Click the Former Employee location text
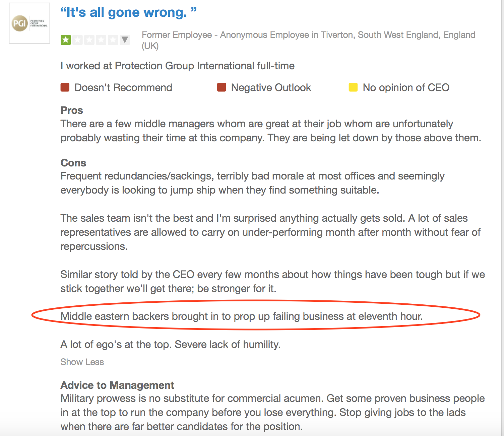Image resolution: width=504 pixels, height=436 pixels. (x=309, y=40)
